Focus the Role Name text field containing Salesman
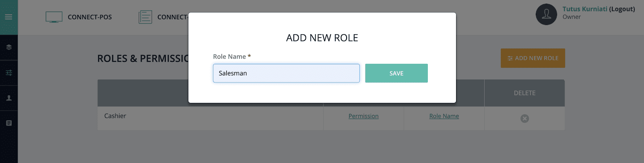Viewport: 644px width, 163px height. point(286,73)
